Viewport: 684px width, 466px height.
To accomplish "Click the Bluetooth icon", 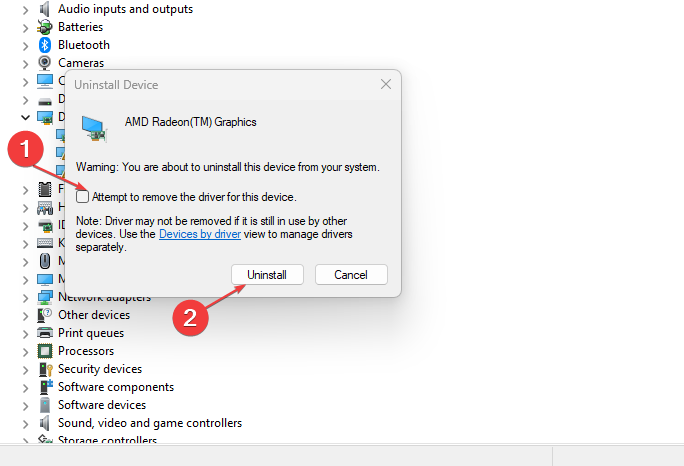I will [x=44, y=45].
